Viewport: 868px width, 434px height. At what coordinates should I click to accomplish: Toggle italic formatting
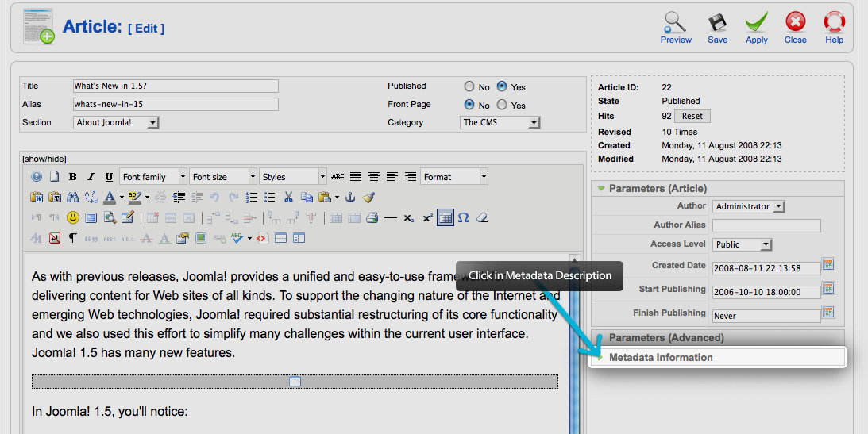point(91,177)
